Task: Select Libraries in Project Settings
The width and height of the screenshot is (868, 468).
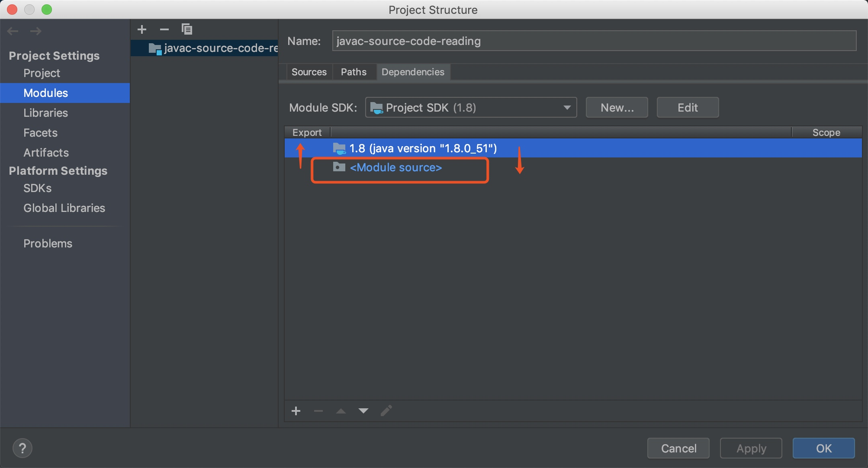Action: coord(45,113)
